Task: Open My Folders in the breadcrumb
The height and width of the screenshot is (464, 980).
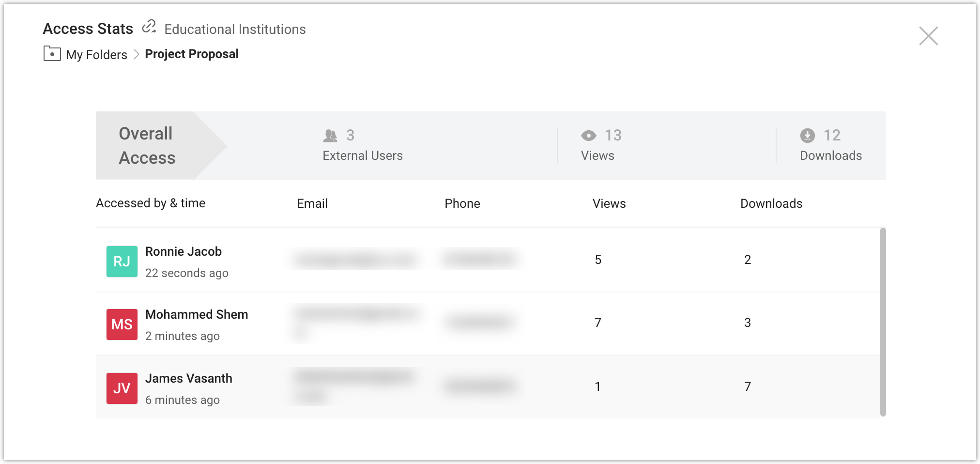Action: (96, 55)
